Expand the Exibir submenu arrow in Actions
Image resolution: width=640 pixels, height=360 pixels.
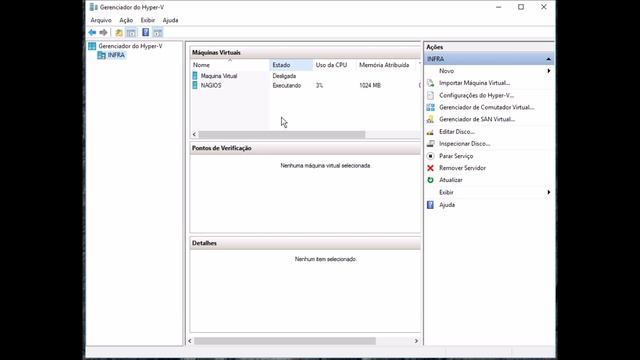549,192
